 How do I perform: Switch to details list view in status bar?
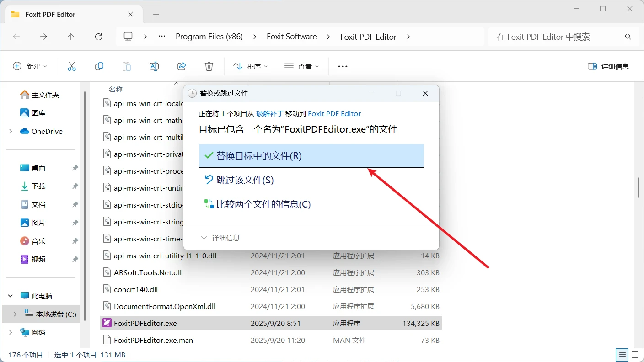(622, 355)
